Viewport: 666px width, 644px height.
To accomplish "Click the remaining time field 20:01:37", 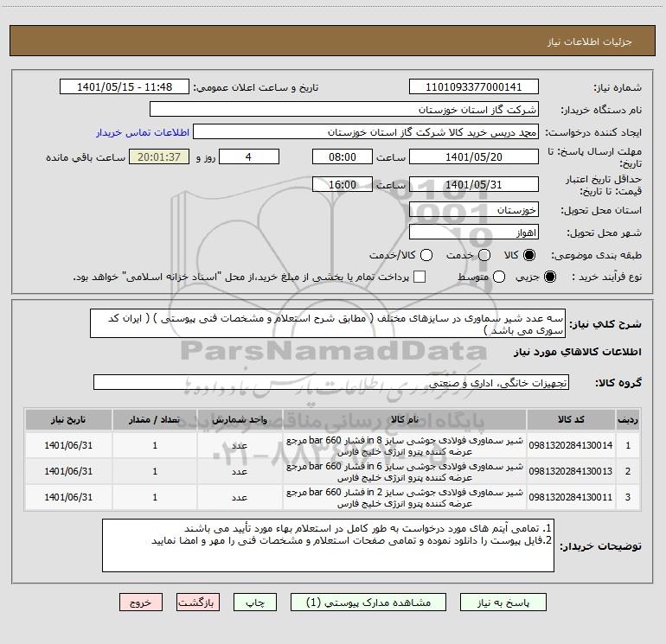I will point(159,156).
